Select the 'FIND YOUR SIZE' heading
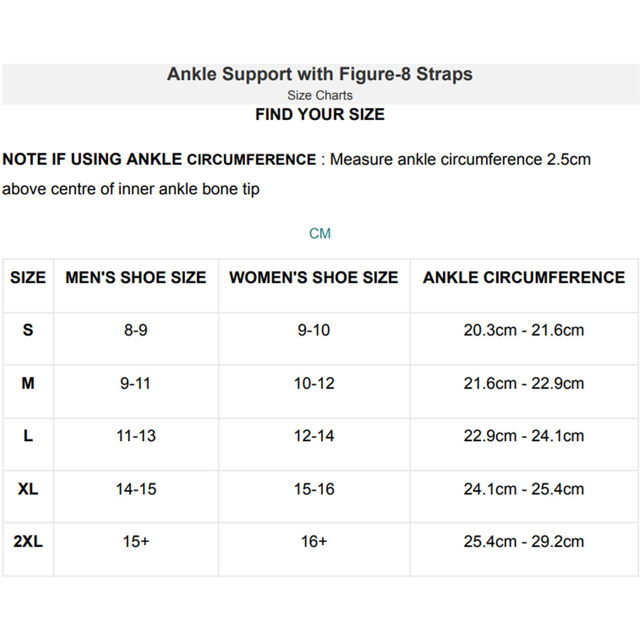Viewport: 644px width, 644px height. pos(320,114)
